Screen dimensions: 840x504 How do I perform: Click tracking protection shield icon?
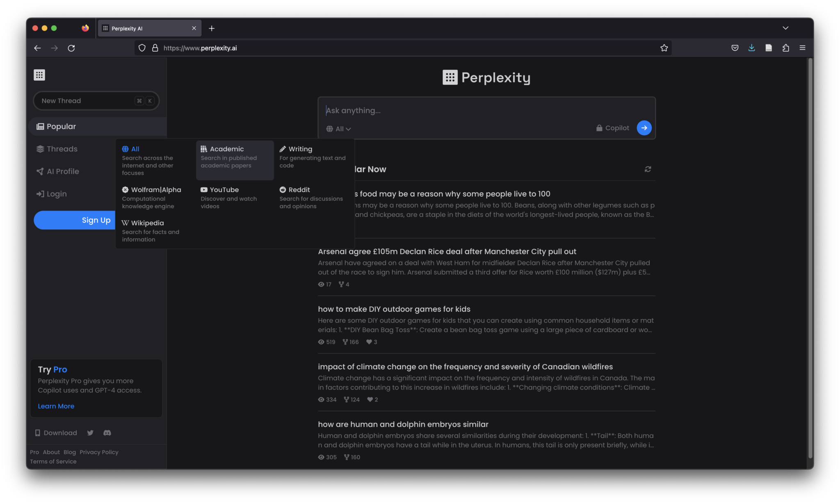142,48
